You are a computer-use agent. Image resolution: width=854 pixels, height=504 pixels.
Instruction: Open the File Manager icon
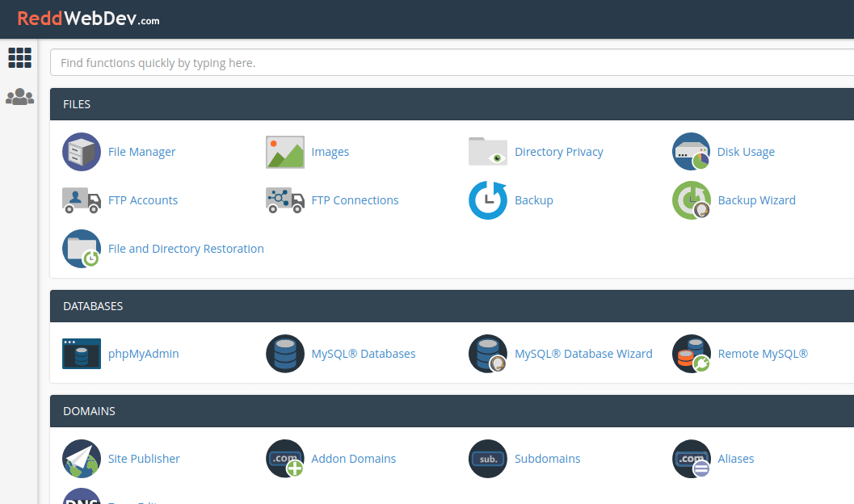pyautogui.click(x=82, y=152)
